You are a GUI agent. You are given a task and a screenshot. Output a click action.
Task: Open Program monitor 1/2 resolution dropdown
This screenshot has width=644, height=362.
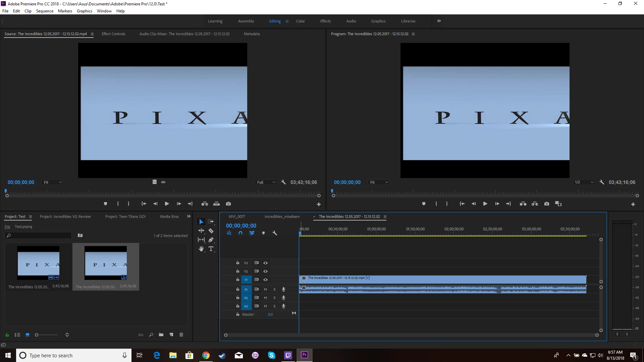(584, 182)
